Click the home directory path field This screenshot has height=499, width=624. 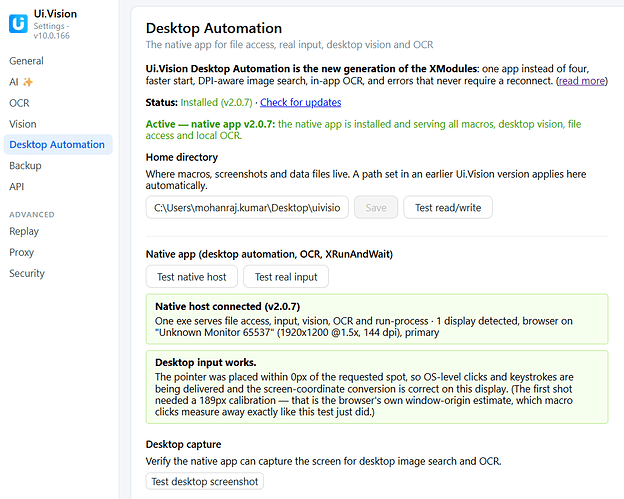[x=247, y=207]
